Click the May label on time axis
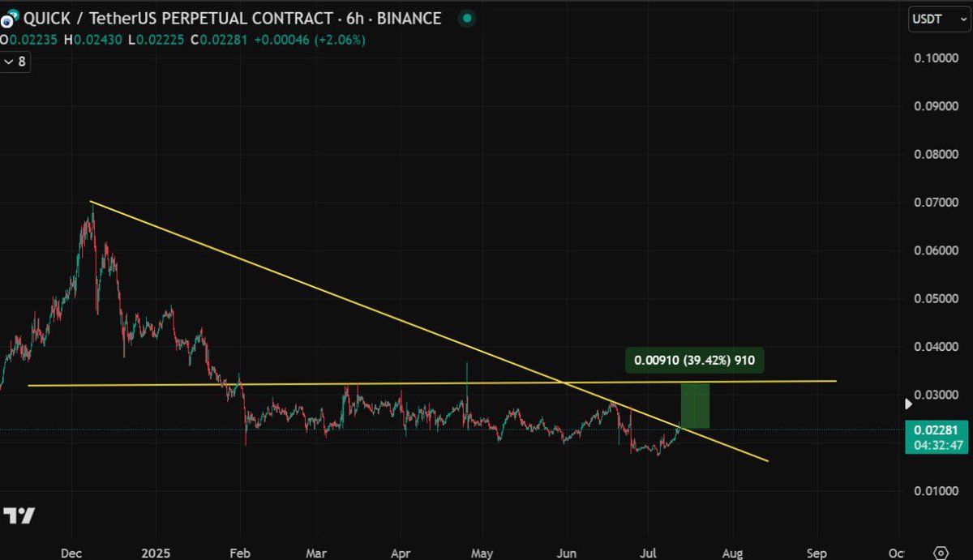This screenshot has width=973, height=560. pyautogui.click(x=483, y=552)
